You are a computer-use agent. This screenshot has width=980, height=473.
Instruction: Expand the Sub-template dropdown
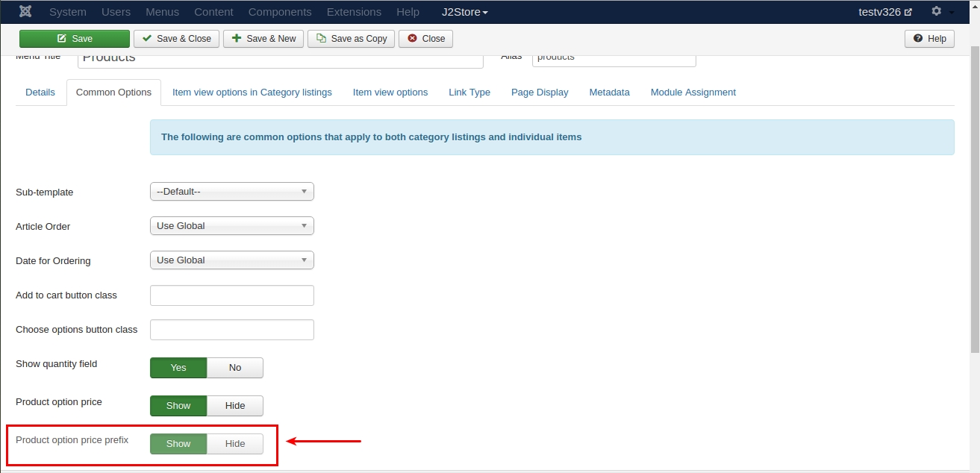tap(232, 192)
